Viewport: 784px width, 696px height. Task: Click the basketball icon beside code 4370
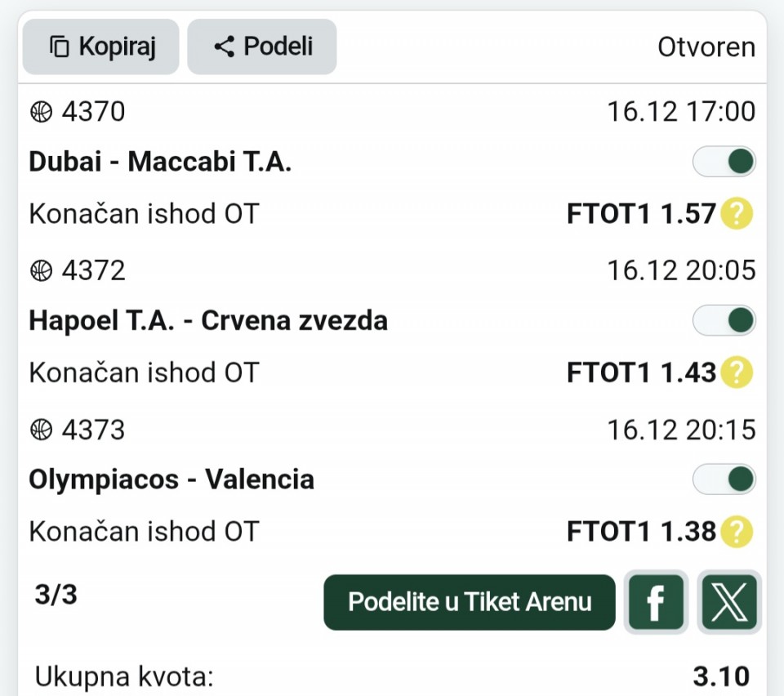pyautogui.click(x=41, y=112)
